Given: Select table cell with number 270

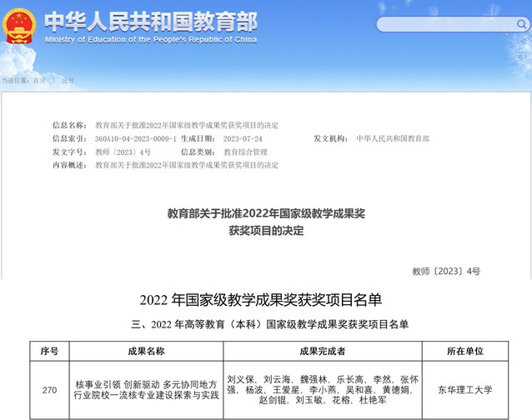Looking at the screenshot, I should click(49, 390).
